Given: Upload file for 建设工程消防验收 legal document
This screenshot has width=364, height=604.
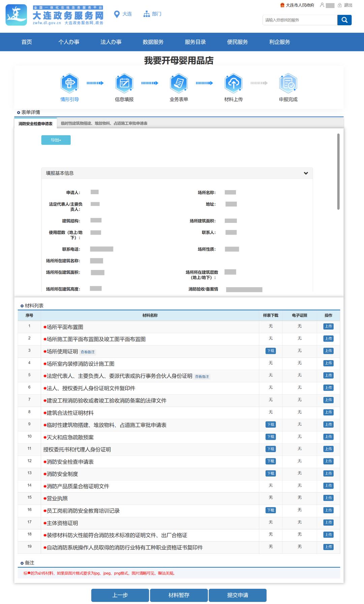Looking at the screenshot, I should (328, 400).
